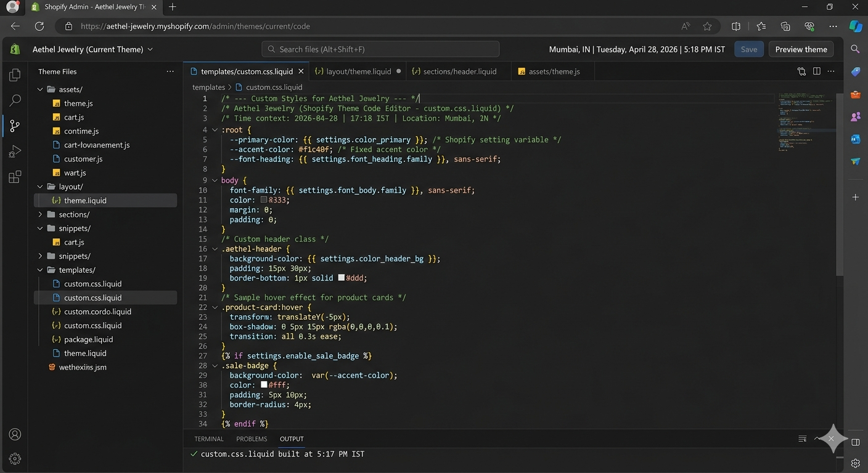Screen dimensions: 868x473
Task: Click the Read aloud icon in address bar
Action: (686, 26)
